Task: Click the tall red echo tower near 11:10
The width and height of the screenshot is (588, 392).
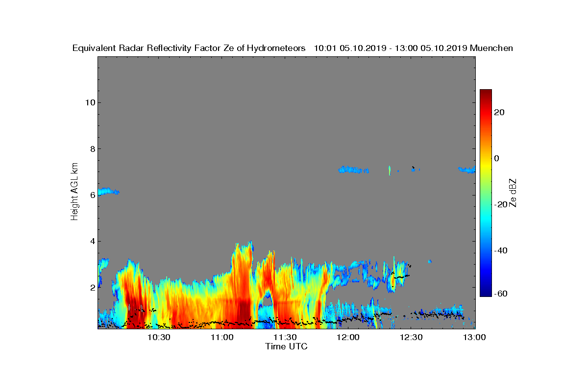Action: click(243, 284)
